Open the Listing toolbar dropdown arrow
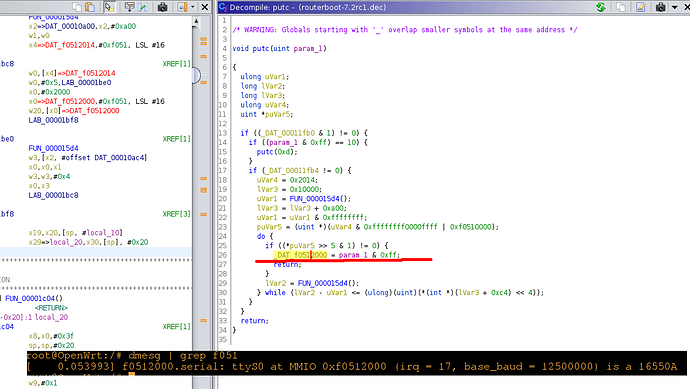 click(x=193, y=7)
